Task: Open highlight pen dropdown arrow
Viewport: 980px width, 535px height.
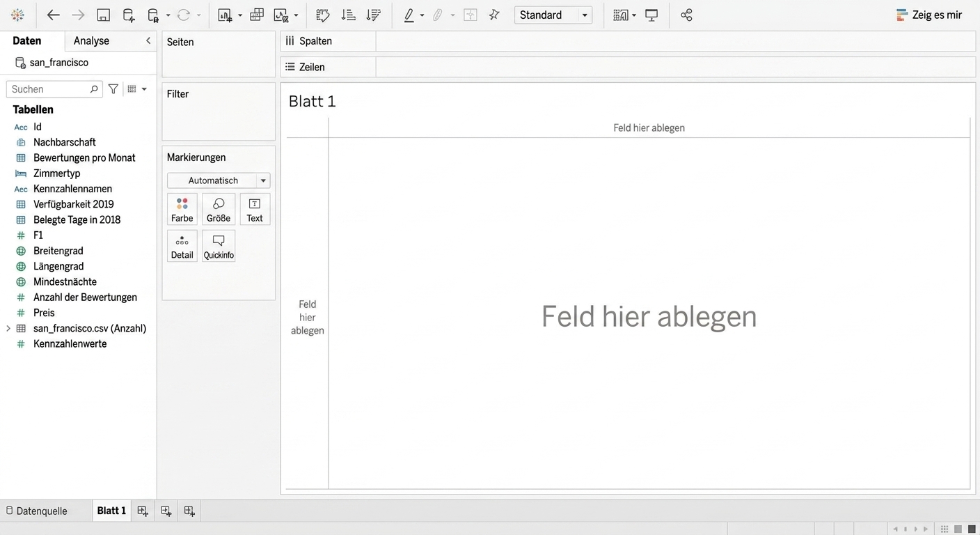Action: coord(422,15)
